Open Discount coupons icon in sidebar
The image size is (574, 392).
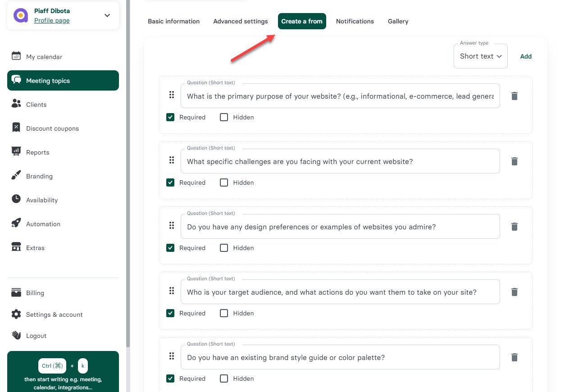[16, 128]
